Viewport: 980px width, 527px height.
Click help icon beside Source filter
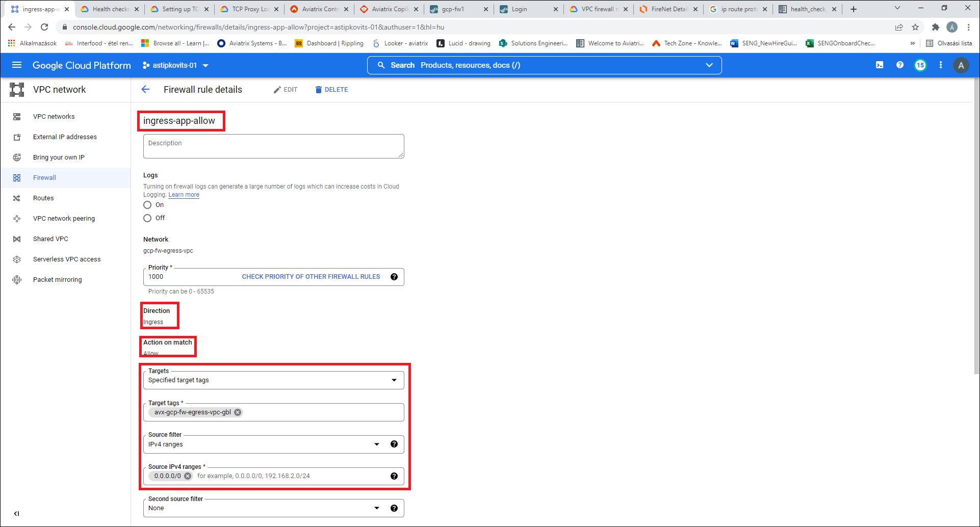coord(394,444)
